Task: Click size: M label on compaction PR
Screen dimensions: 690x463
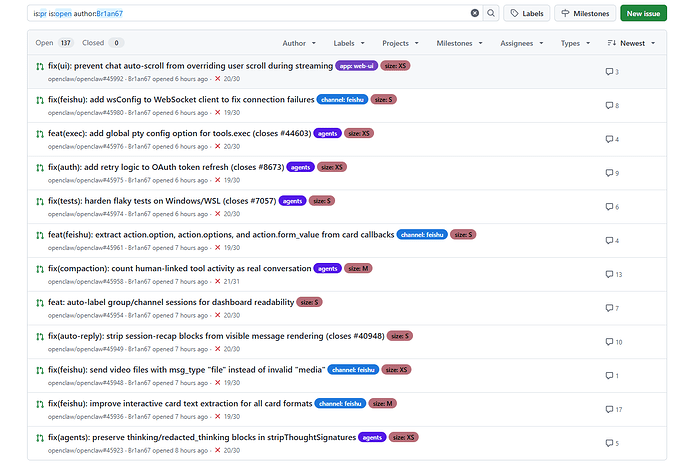Action: coord(358,268)
